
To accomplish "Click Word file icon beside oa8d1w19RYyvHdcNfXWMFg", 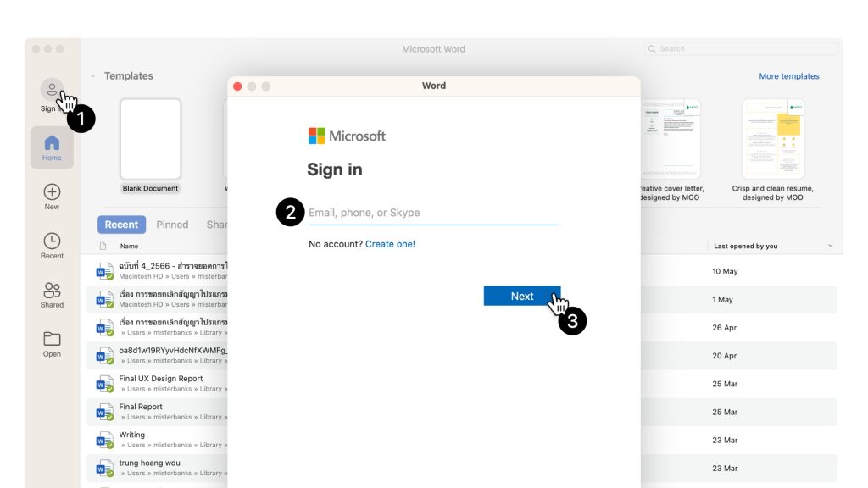I will [x=104, y=356].
